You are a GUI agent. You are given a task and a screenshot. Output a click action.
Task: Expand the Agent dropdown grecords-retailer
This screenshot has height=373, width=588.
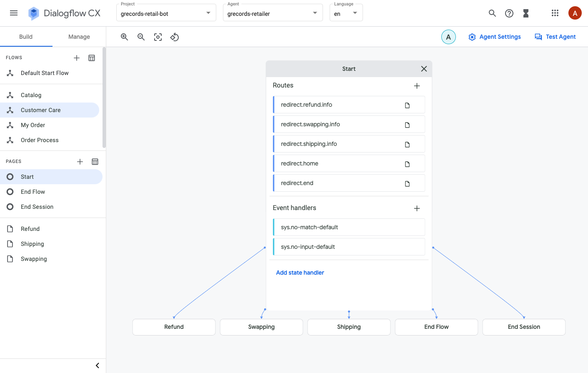coord(273,13)
